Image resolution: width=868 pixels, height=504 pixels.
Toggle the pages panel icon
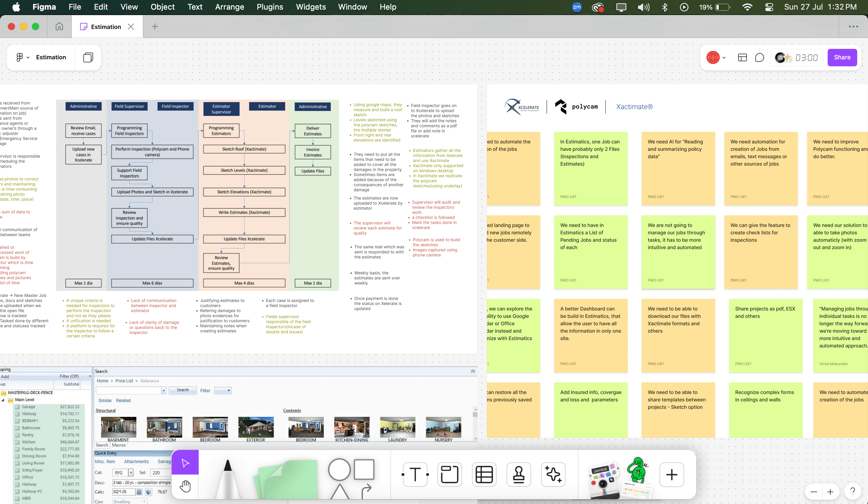click(x=88, y=57)
